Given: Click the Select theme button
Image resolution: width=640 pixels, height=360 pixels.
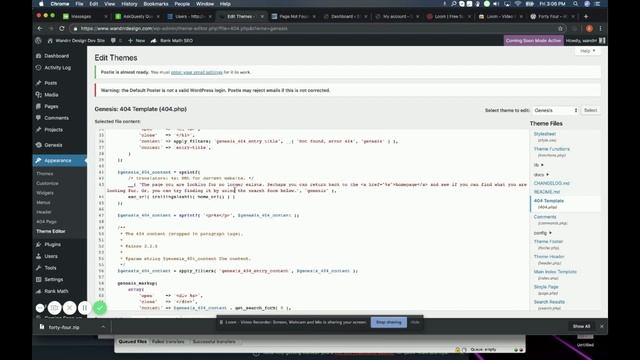Looking at the screenshot, I should [x=590, y=111].
